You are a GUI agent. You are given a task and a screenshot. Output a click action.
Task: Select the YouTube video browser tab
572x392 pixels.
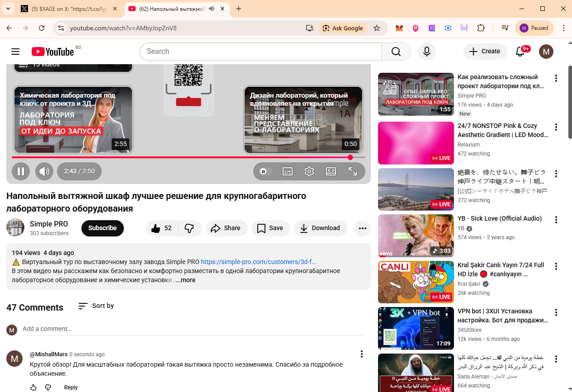(x=172, y=9)
